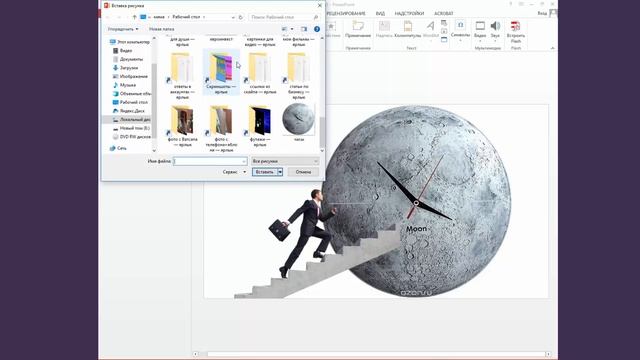Collapse the PowerPoint ribbon with arrow

552,48
